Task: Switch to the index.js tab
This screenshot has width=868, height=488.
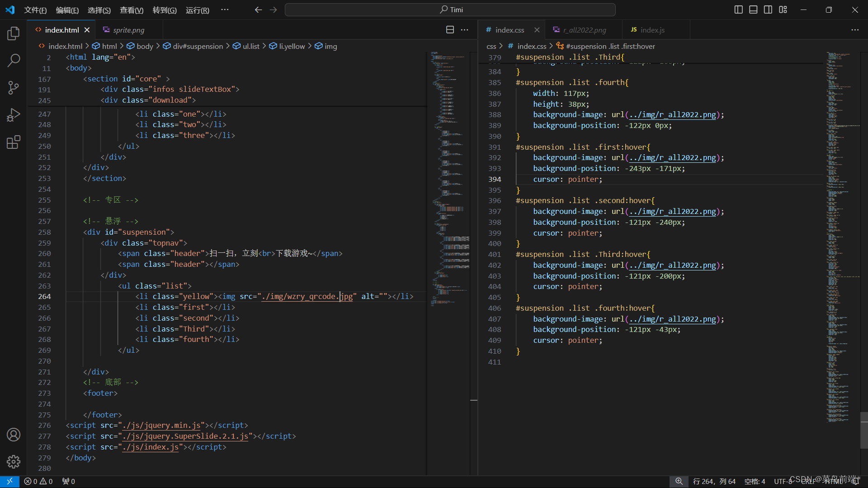Action: [x=652, y=30]
